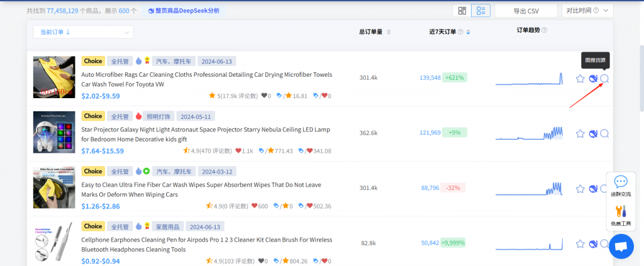Click the image search magnifier on the first product row
Image resolution: width=644 pixels, height=266 pixels.
[604, 79]
